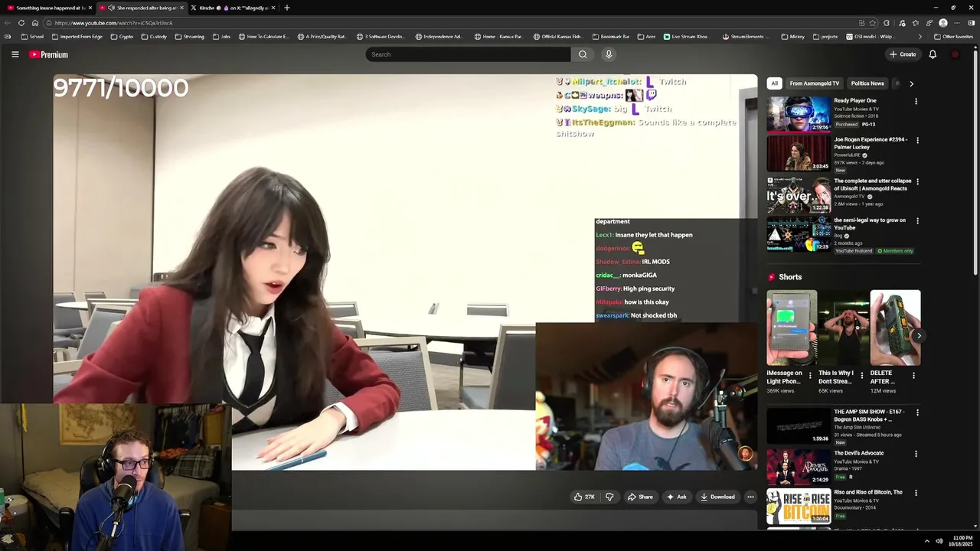Open browser settings and more menu
Image resolution: width=980 pixels, height=551 pixels.
pyautogui.click(x=957, y=23)
